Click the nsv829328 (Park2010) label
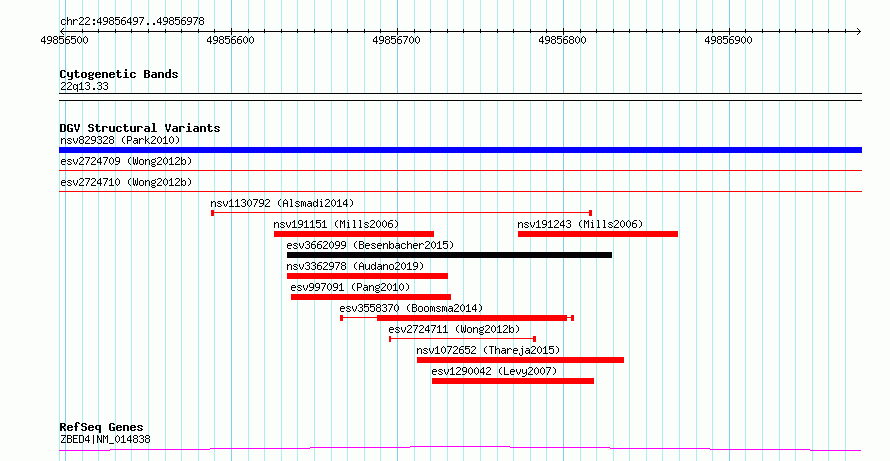890x461 pixels. [x=120, y=140]
